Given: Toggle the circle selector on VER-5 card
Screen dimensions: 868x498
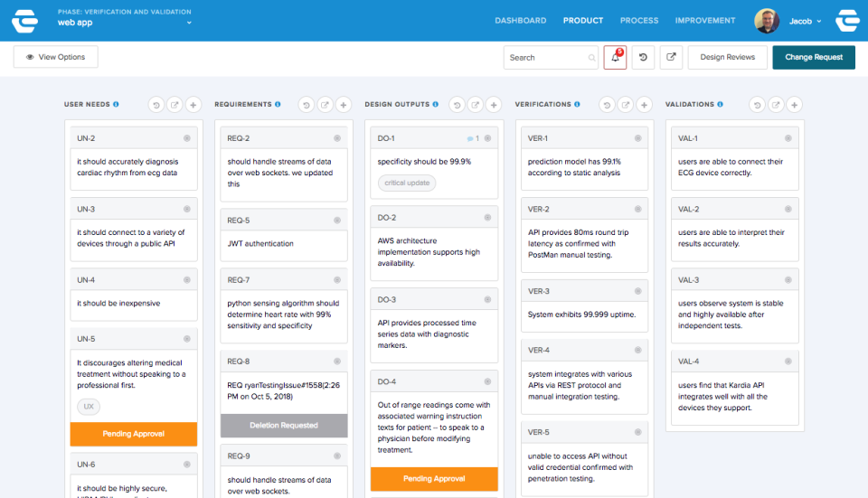Looking at the screenshot, I should click(637, 432).
